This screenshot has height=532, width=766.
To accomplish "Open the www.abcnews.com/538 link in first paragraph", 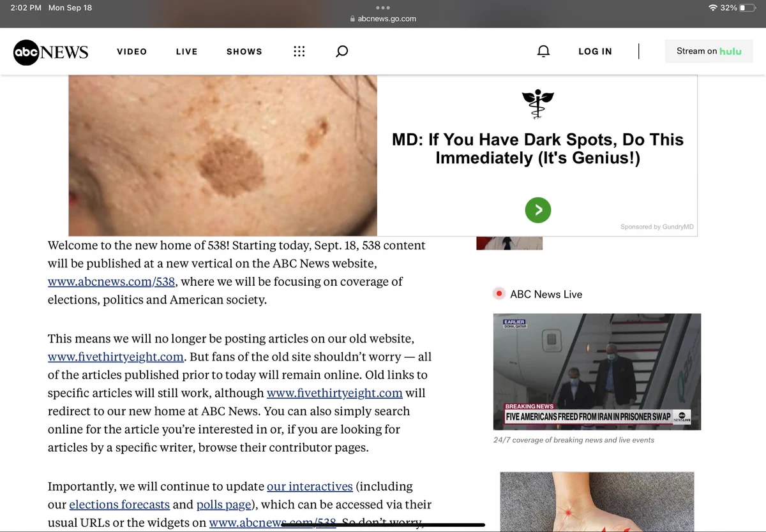I will tap(112, 281).
